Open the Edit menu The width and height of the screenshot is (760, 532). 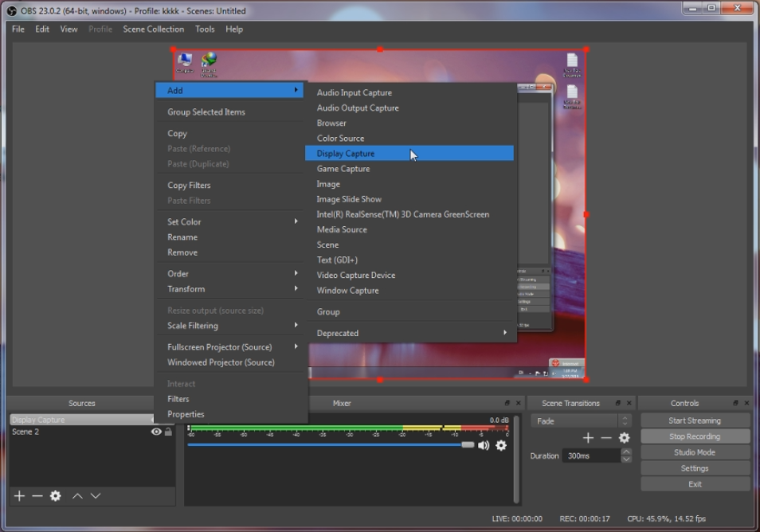click(42, 29)
